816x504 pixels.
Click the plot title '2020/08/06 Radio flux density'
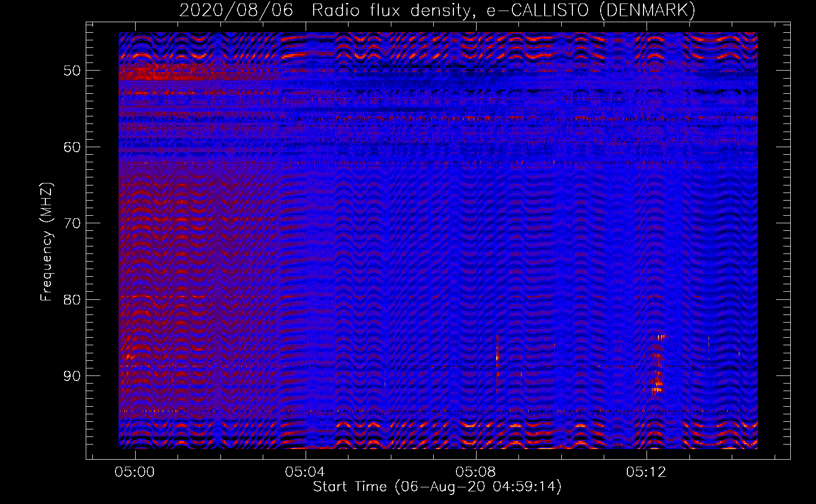(437, 10)
